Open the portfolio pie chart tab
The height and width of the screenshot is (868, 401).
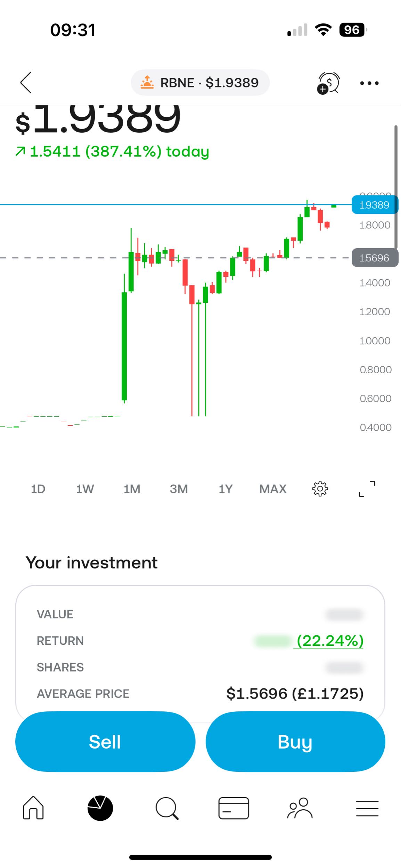[x=100, y=808]
